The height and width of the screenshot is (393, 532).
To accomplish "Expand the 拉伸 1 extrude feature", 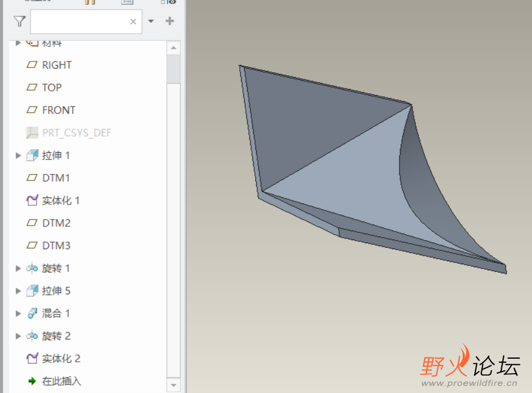I will pyautogui.click(x=18, y=155).
